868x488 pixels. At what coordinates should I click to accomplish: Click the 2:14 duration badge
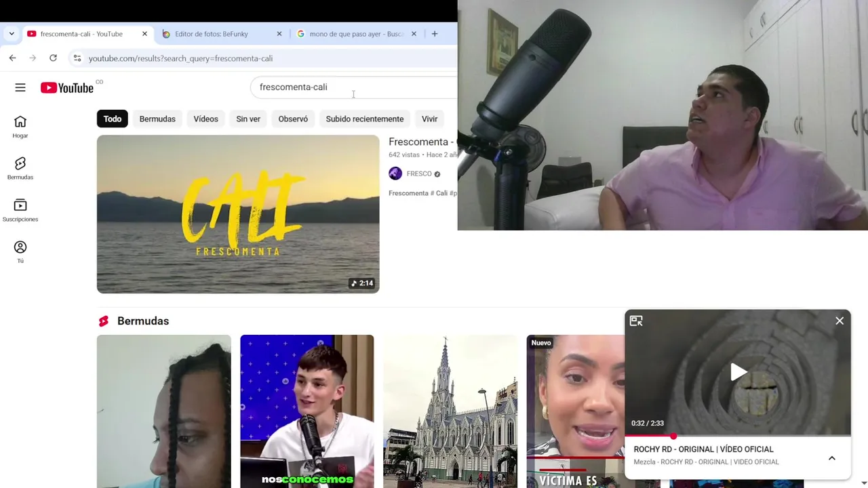point(361,283)
